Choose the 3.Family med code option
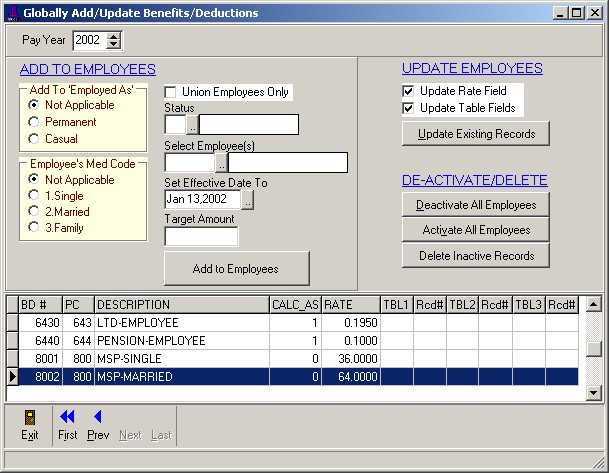 click(34, 228)
